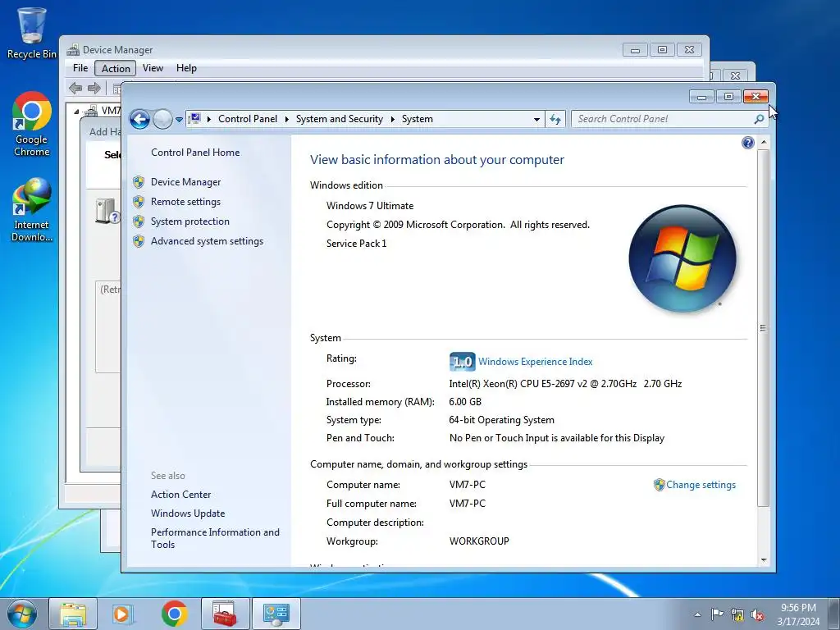Open Performance Information and Tools link
The image size is (840, 630).
pyautogui.click(x=216, y=538)
